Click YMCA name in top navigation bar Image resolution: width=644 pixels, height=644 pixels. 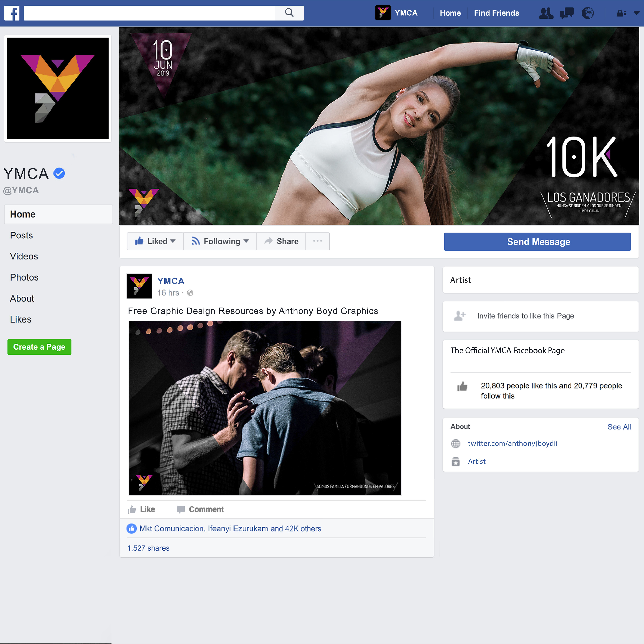tap(406, 13)
